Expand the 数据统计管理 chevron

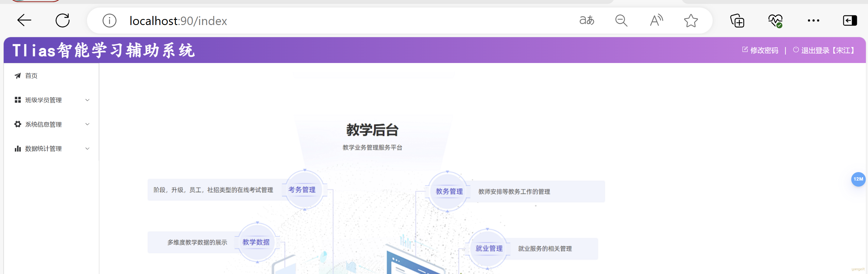87,148
